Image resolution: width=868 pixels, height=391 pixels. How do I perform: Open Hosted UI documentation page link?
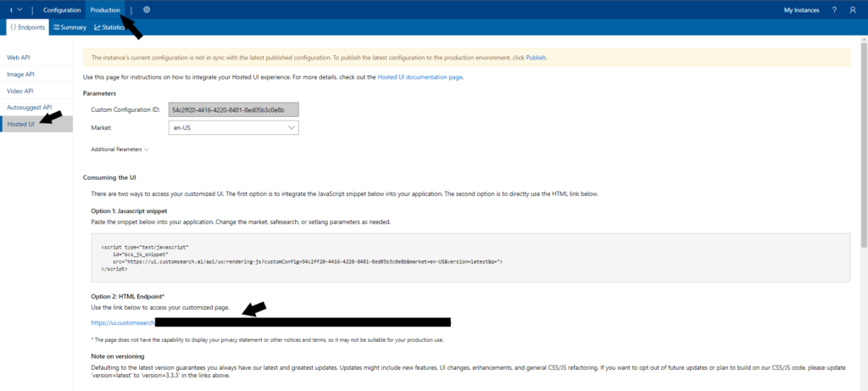tap(420, 76)
